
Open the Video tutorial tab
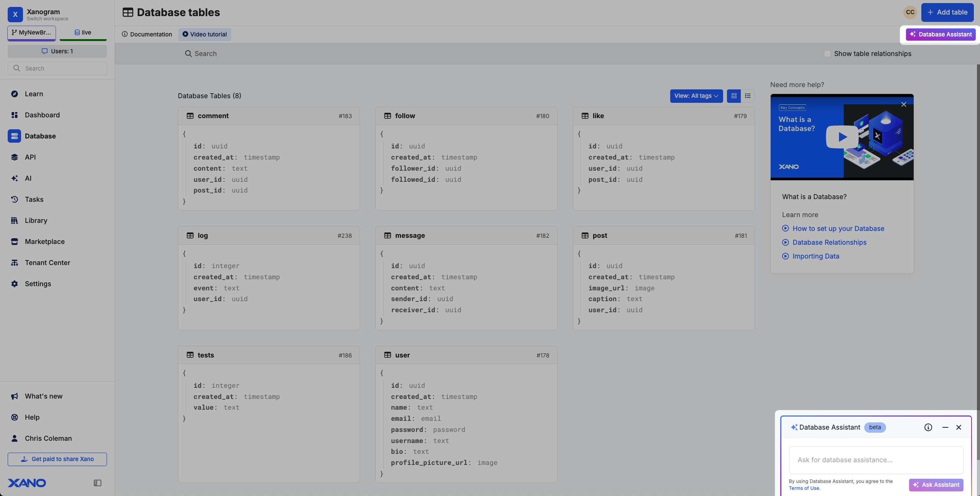tap(204, 35)
